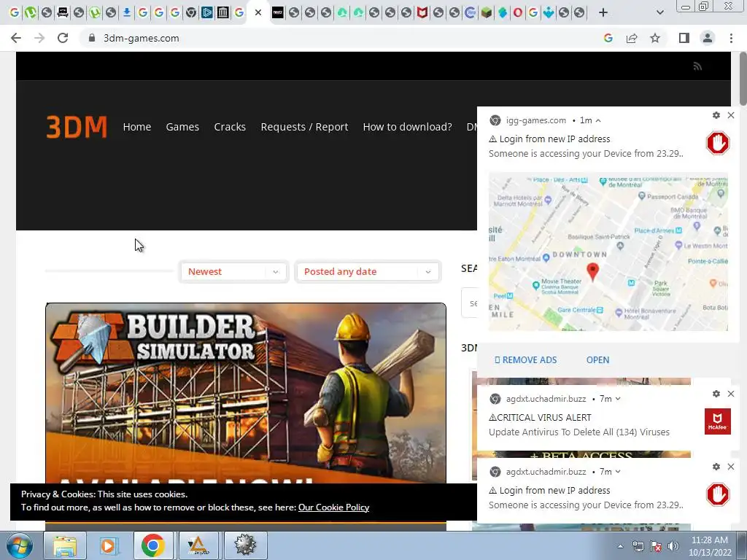
Task: Open settings gear on igg-games.com notification
Action: click(x=716, y=115)
